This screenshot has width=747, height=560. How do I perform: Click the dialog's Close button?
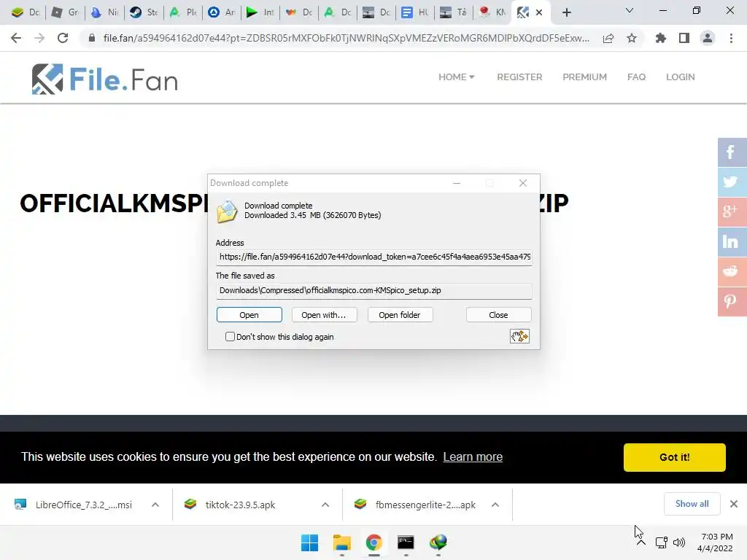click(498, 315)
